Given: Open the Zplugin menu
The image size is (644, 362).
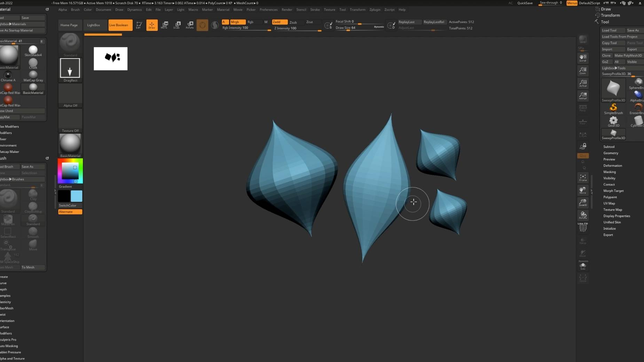Looking at the screenshot, I should [x=375, y=10].
